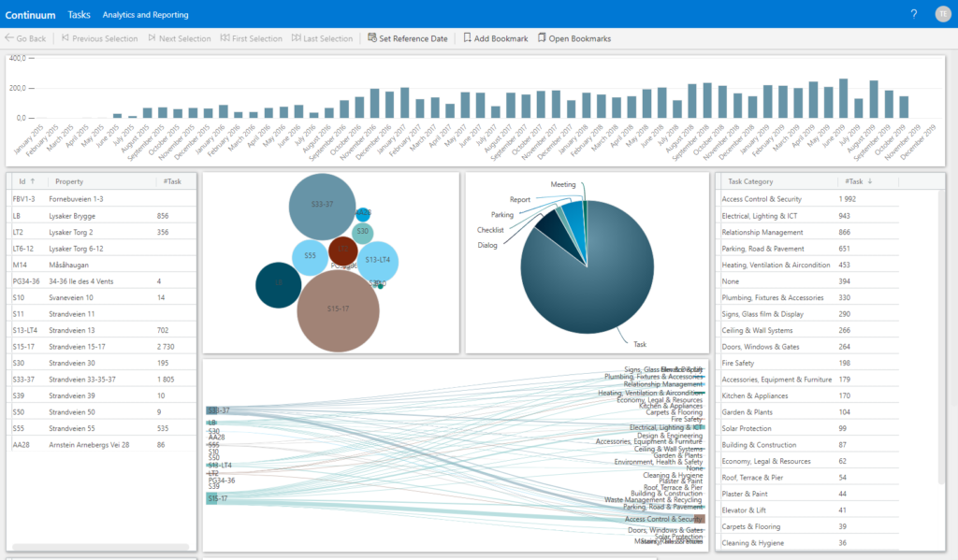The image size is (958, 560).
Task: Click the Set Reference Date calendar icon
Action: 371,38
